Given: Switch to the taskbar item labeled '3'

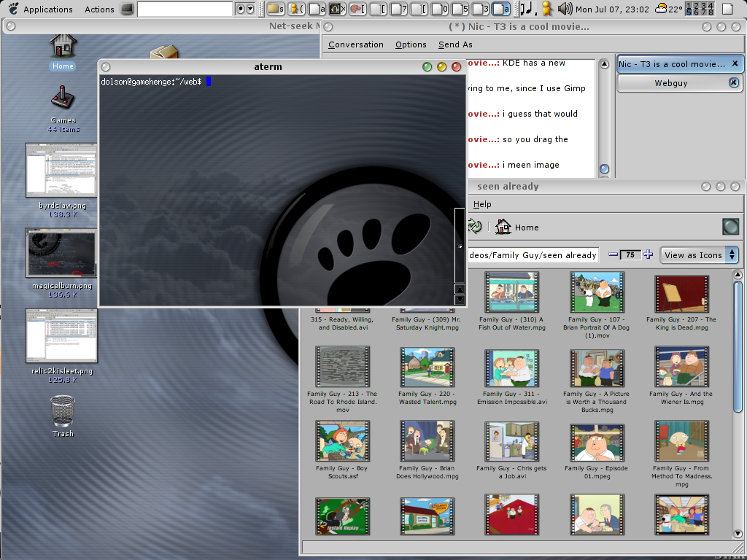Looking at the screenshot, I should click(x=480, y=9).
